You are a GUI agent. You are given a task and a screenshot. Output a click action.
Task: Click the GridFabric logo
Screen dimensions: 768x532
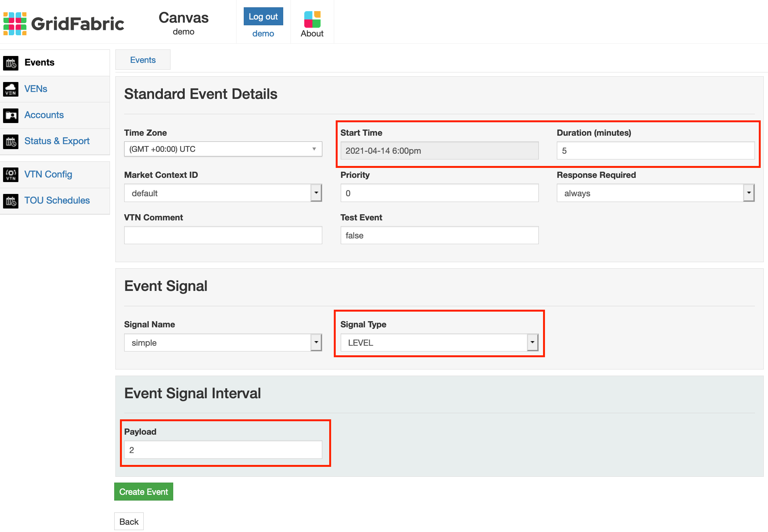pos(64,23)
